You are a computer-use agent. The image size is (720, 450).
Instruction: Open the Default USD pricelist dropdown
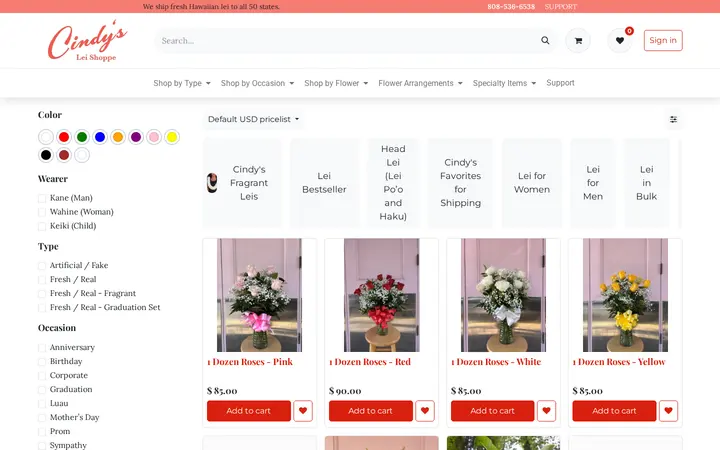pos(253,119)
